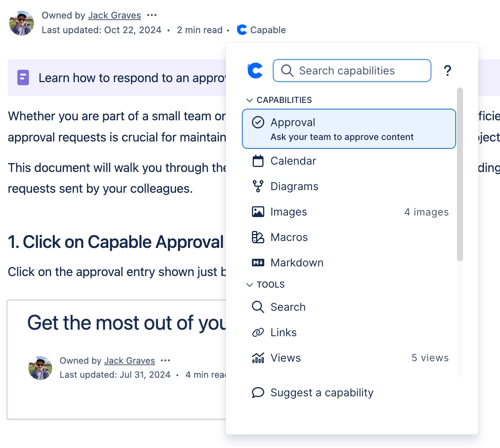This screenshot has height=448, width=500.
Task: Click the Views chart icon
Action: coord(258,358)
